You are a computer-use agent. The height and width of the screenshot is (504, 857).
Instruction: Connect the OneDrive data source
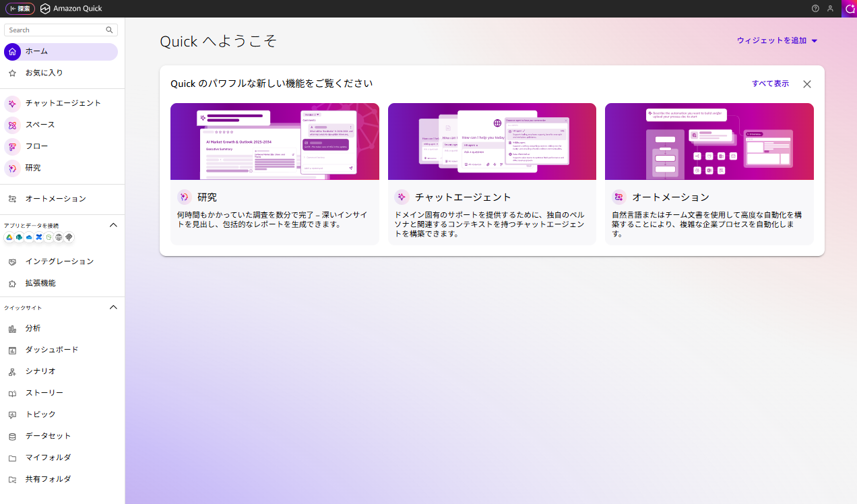tap(28, 237)
